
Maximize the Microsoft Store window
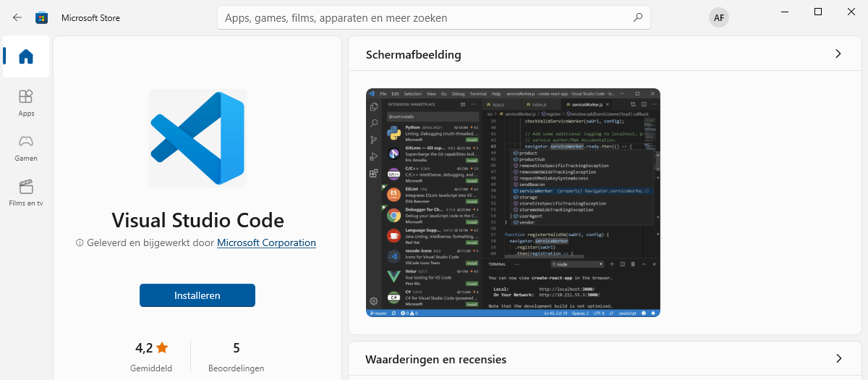(x=818, y=12)
